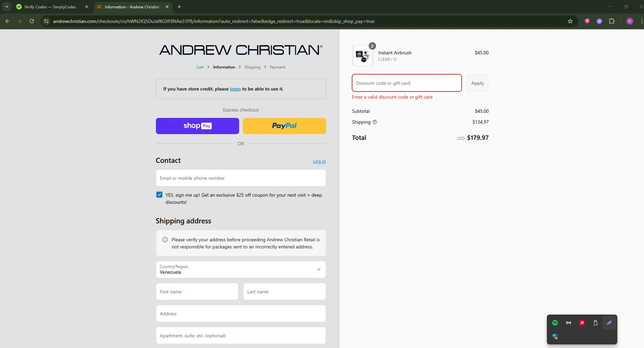The width and height of the screenshot is (644, 348).
Task: Click the Instant Airbrush product name
Action: pyautogui.click(x=395, y=52)
